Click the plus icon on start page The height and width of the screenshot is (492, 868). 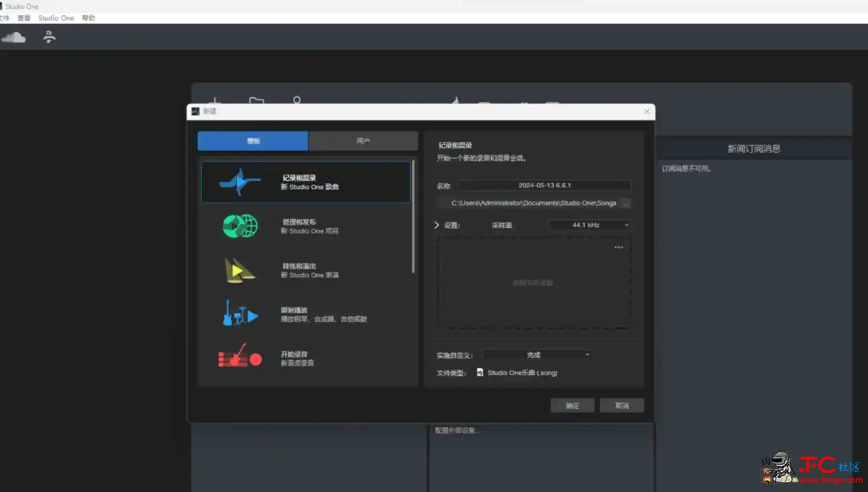click(x=215, y=100)
